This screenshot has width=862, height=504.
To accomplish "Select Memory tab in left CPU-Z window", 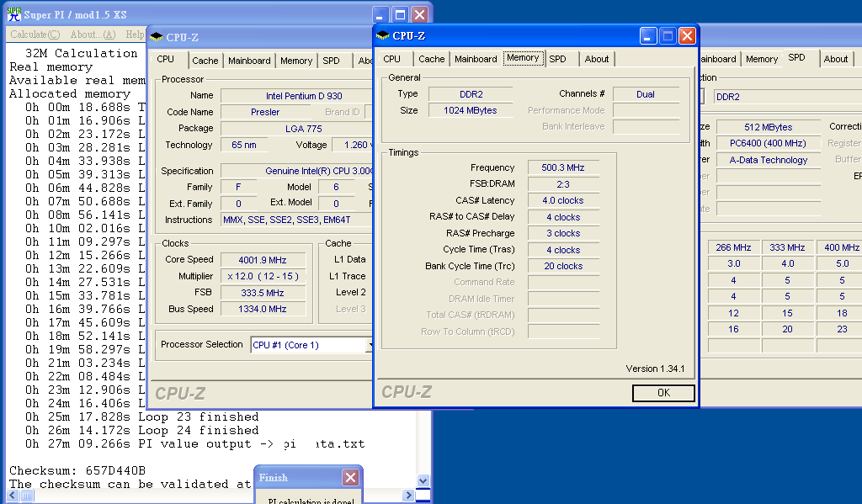I will (x=296, y=61).
